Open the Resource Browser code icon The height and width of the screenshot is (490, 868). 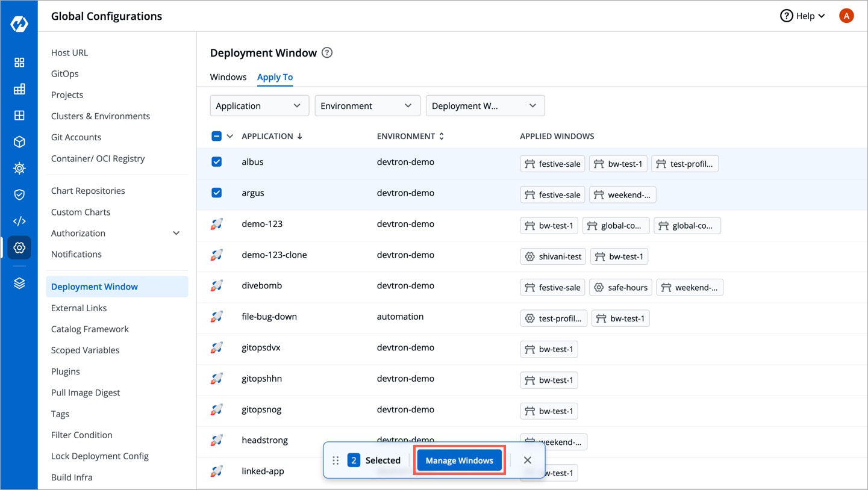pyautogui.click(x=19, y=221)
